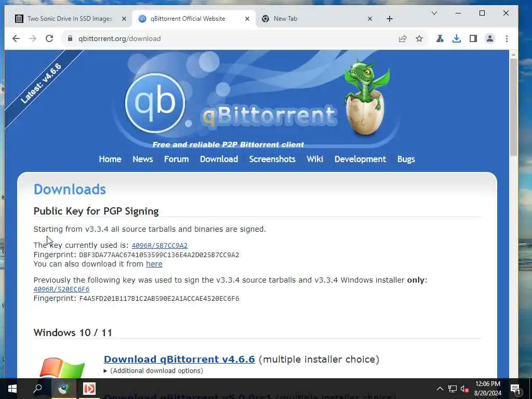This screenshot has width=532, height=399.
Task: Open the muted volume tray icon
Action: point(464,389)
